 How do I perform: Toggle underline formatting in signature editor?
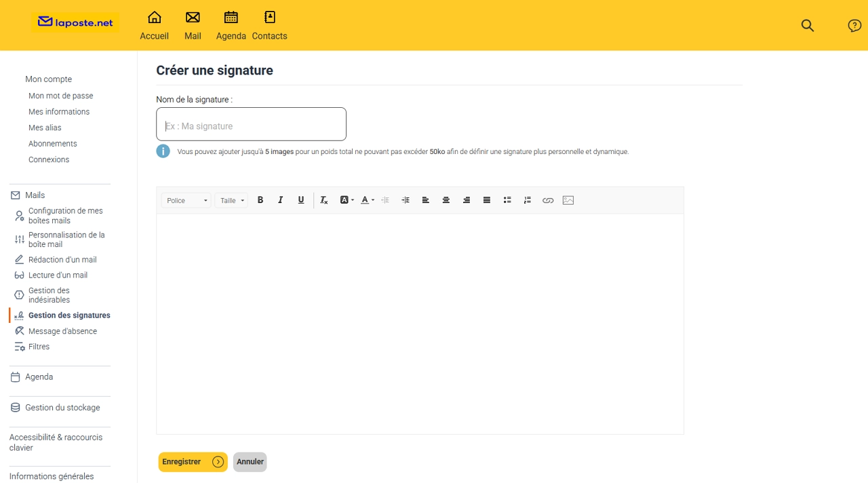pyautogui.click(x=301, y=200)
